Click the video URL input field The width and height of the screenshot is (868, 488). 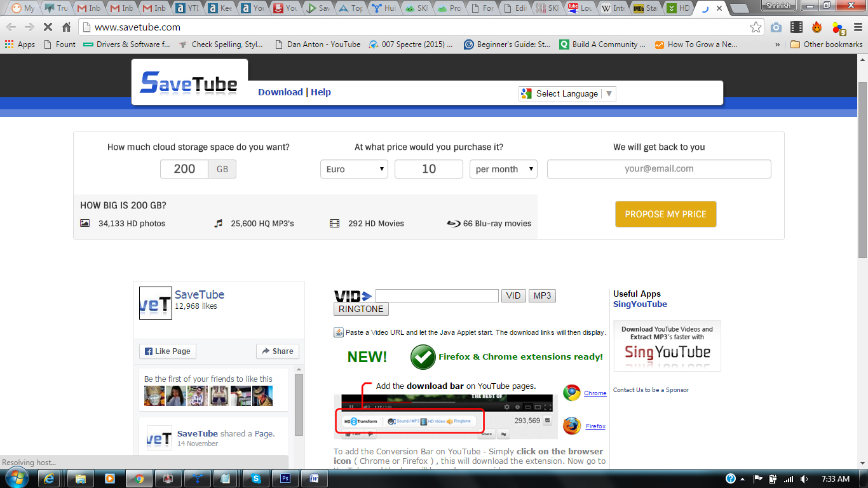pos(437,295)
